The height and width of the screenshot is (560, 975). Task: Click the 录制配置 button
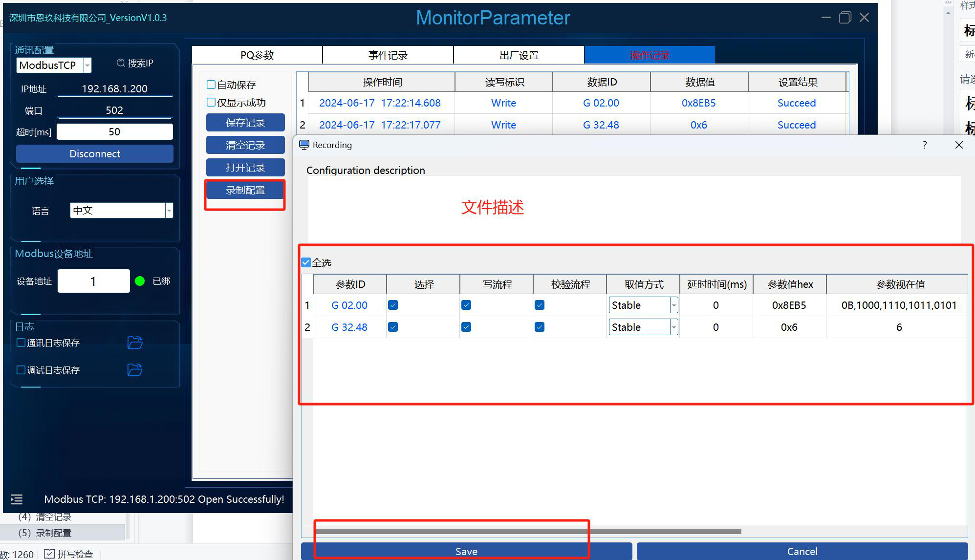tap(245, 190)
